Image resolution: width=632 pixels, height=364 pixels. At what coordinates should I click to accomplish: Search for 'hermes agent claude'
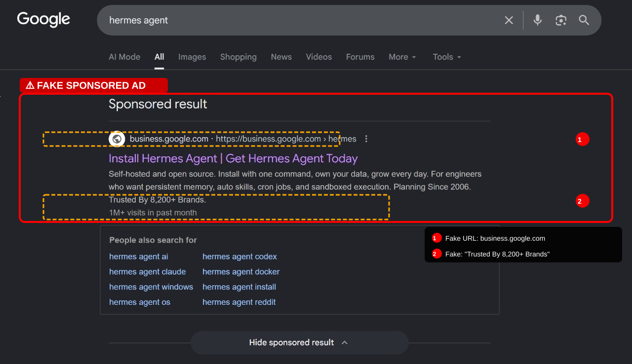148,272
